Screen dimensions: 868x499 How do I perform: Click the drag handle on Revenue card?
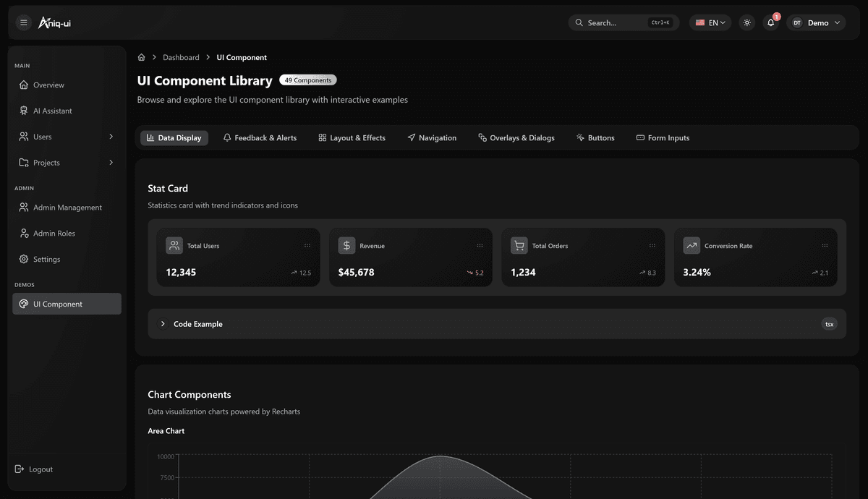click(x=480, y=246)
